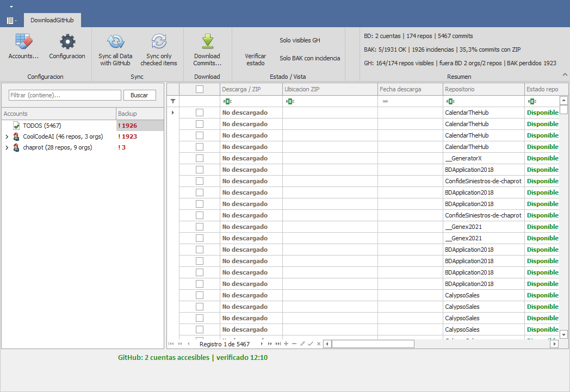
Task: Go to previous page in record navigator
Action: [x=179, y=344]
